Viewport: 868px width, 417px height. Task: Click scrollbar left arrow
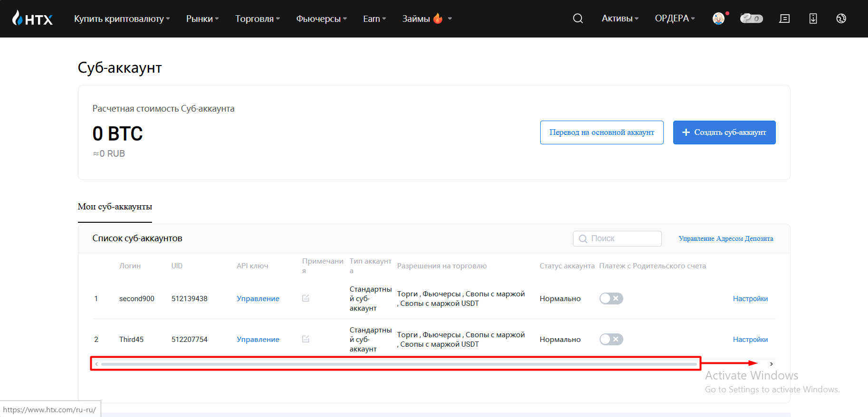coord(96,364)
